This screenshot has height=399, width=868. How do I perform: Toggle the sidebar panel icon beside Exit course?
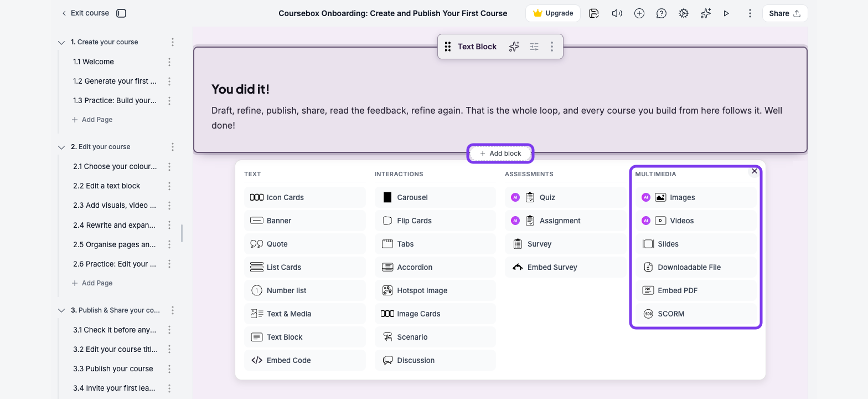(121, 13)
